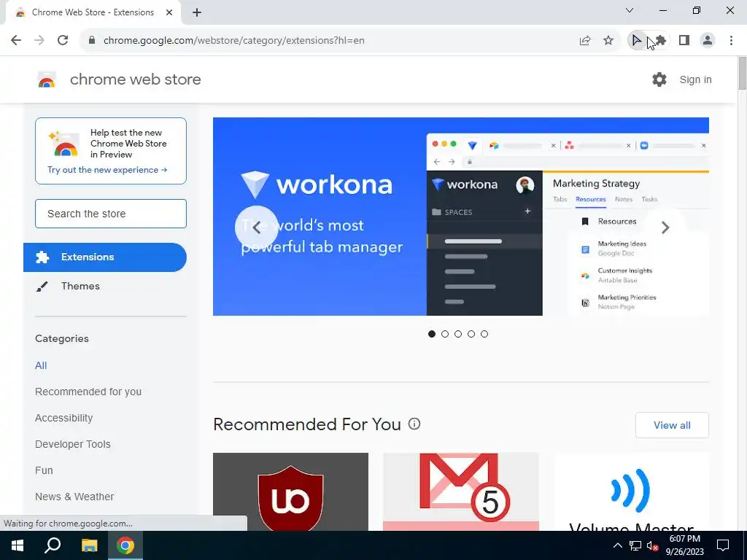This screenshot has height=560, width=747.
Task: Show next carousel slide
Action: coord(665,227)
